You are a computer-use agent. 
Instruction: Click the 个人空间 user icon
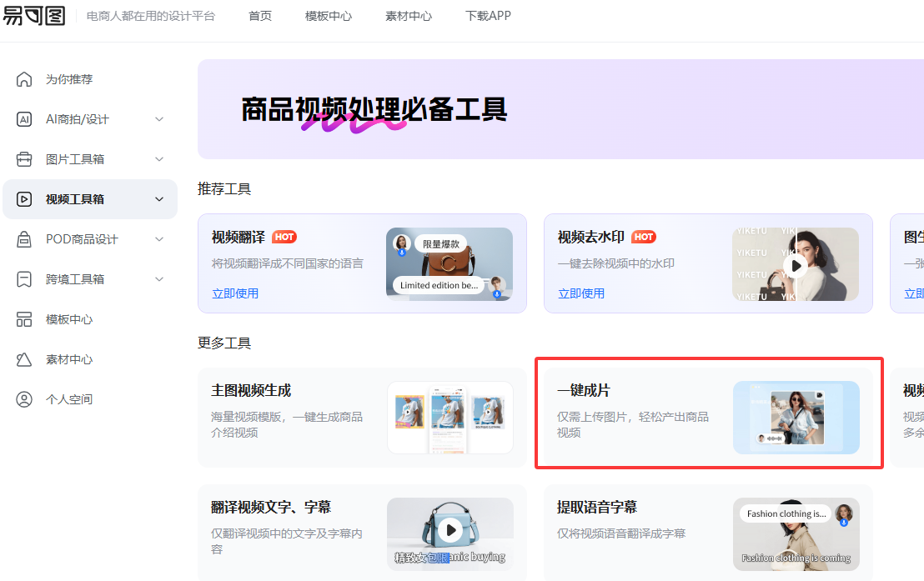click(x=24, y=399)
